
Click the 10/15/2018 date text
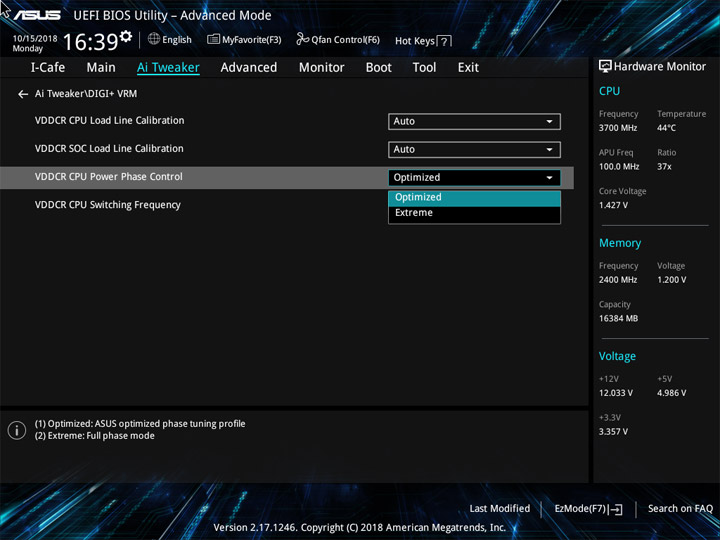[35, 39]
